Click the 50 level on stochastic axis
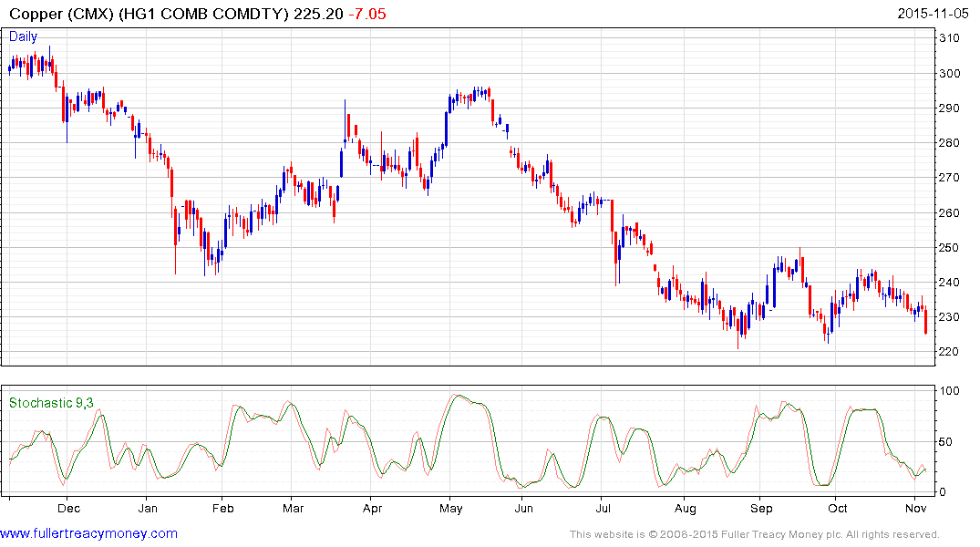 [x=947, y=442]
